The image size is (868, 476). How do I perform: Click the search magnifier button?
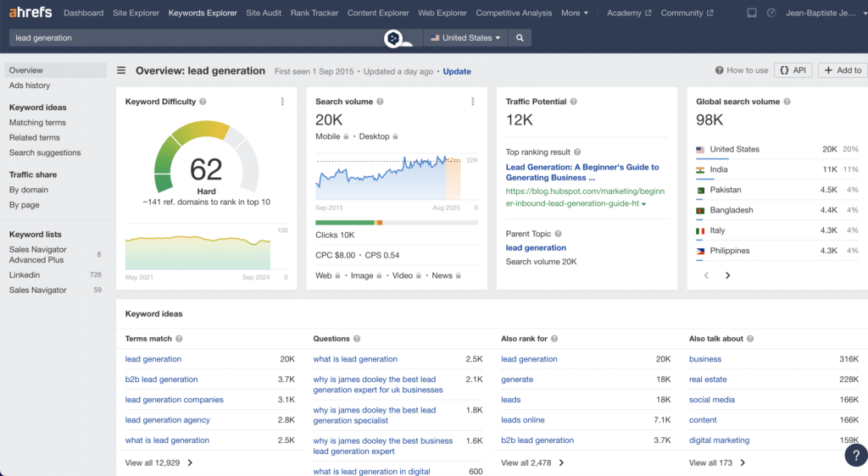[520, 37]
